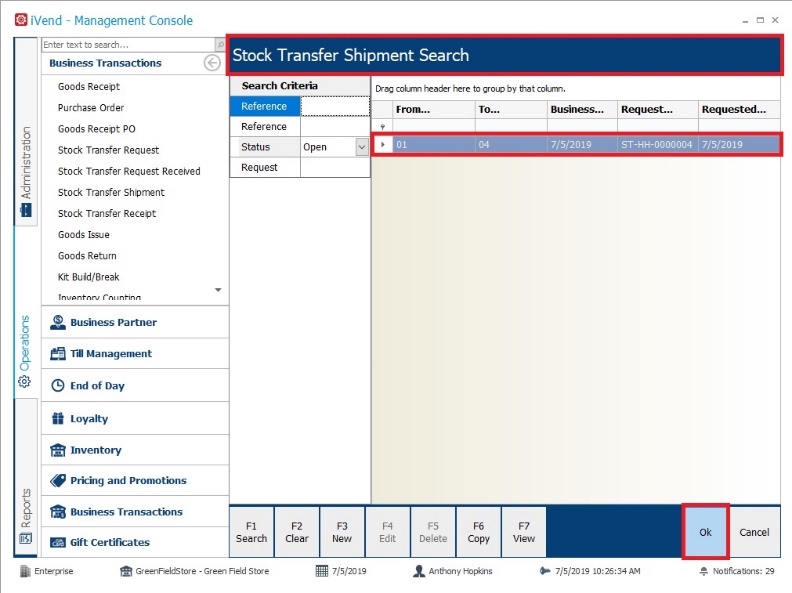Click the F4 Edit button
The width and height of the screenshot is (792, 593).
[x=387, y=532]
